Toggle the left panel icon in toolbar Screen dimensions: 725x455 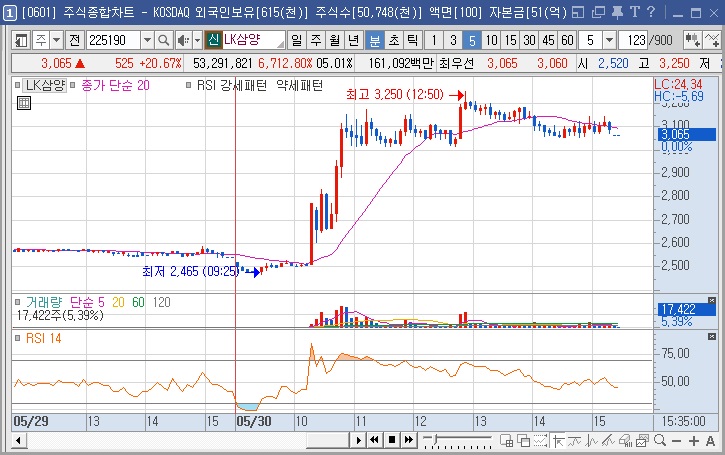pyautogui.click(x=21, y=40)
